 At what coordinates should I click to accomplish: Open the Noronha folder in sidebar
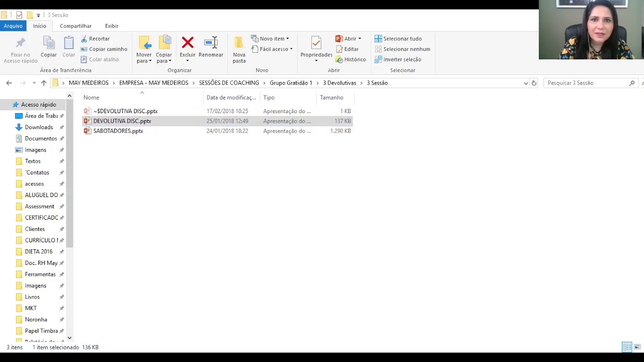pos(31,320)
